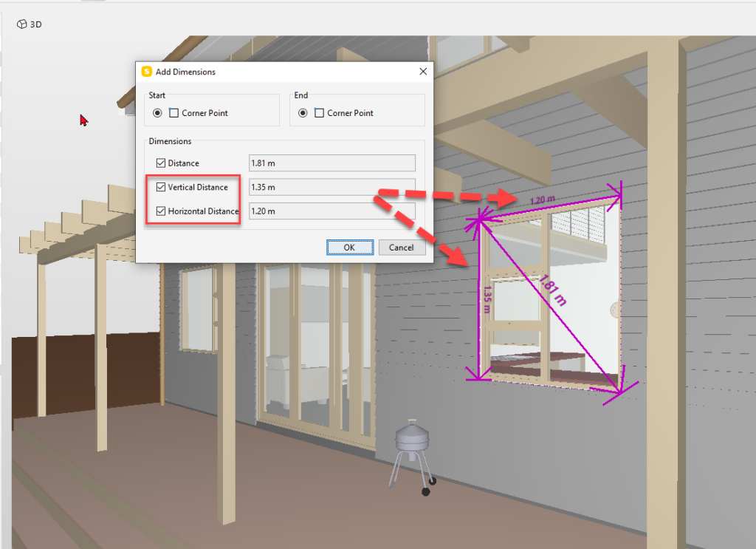The image size is (756, 549).
Task: Select the 1.35 m vertical dimension label
Action: 487,299
